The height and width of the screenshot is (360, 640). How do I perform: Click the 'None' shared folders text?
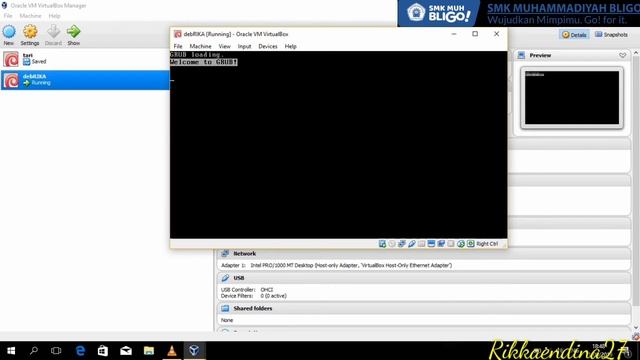click(227, 320)
